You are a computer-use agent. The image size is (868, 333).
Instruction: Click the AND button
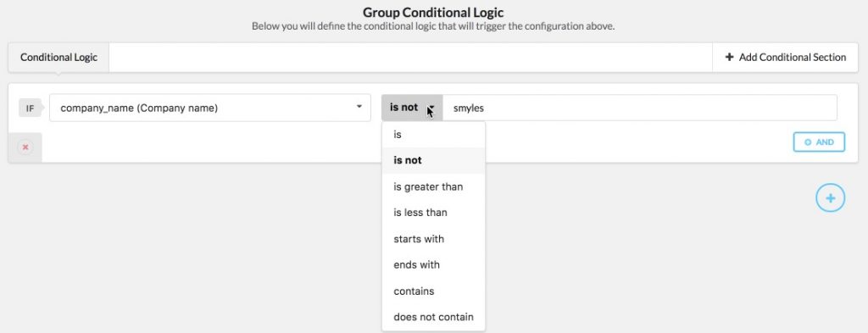tap(819, 142)
